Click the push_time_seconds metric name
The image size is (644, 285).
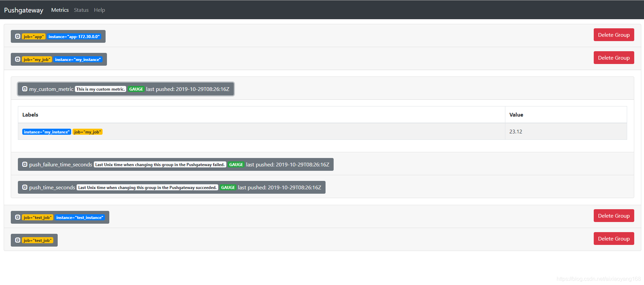(52, 188)
